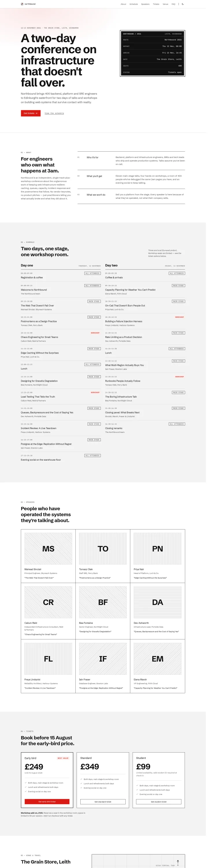Screen dimensions: 208x868
Task: Click the WORKSHOP tag on Load Testing session
Action: pos(95,392)
